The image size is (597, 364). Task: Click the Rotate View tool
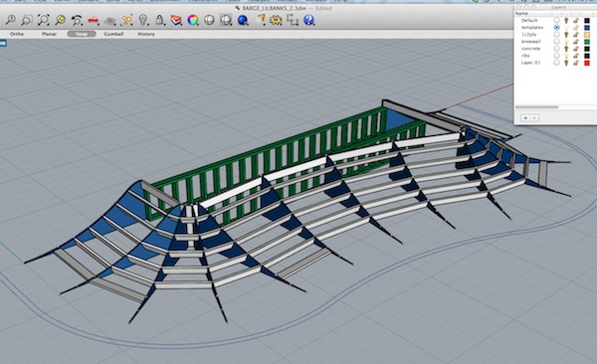tap(77, 20)
